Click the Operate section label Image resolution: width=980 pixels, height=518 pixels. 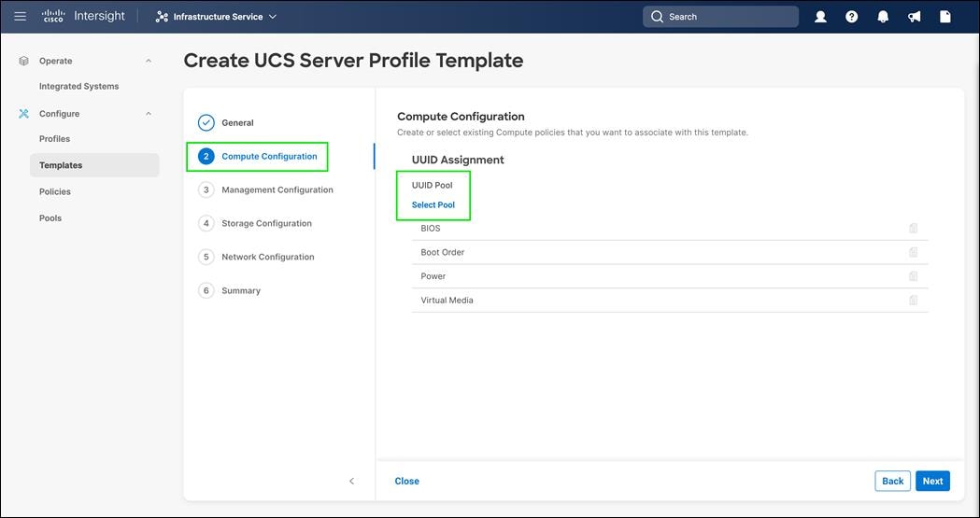(x=56, y=62)
